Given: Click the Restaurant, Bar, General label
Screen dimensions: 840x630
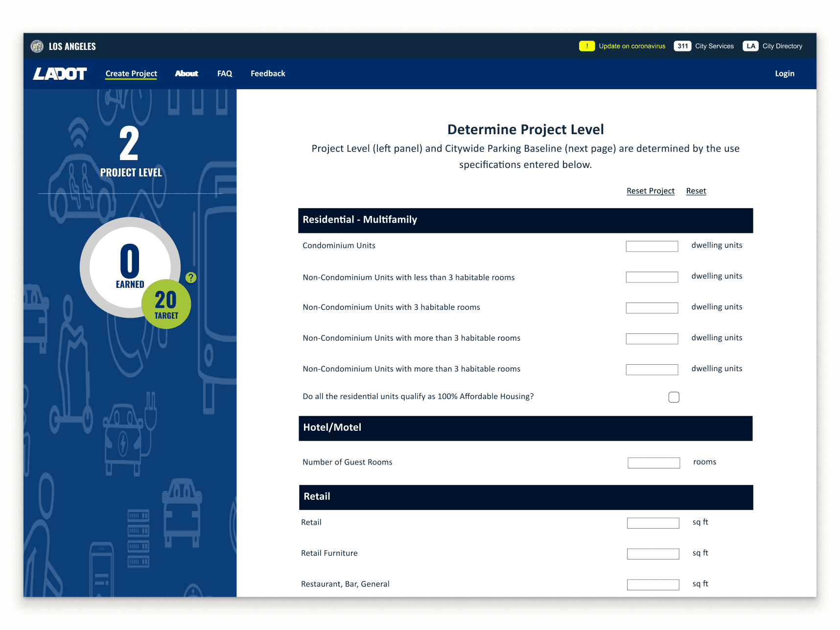Looking at the screenshot, I should tap(345, 584).
